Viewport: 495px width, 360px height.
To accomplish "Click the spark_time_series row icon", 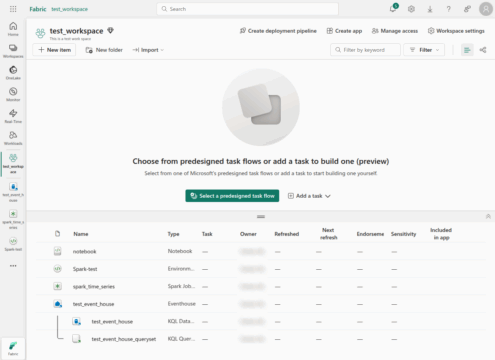I will point(58,286).
